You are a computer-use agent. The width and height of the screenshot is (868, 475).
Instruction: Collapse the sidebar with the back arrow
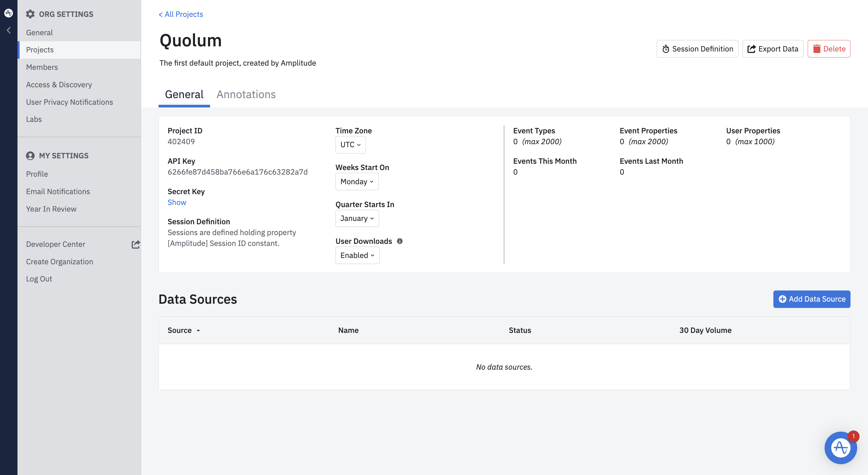tap(9, 30)
